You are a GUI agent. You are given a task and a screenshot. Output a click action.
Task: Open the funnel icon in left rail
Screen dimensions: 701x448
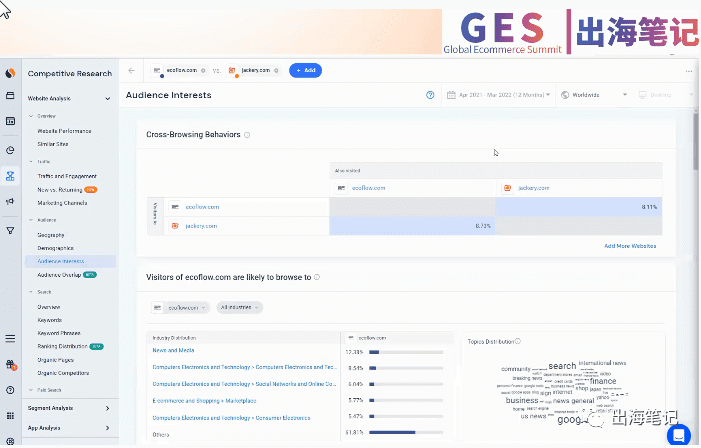10,231
